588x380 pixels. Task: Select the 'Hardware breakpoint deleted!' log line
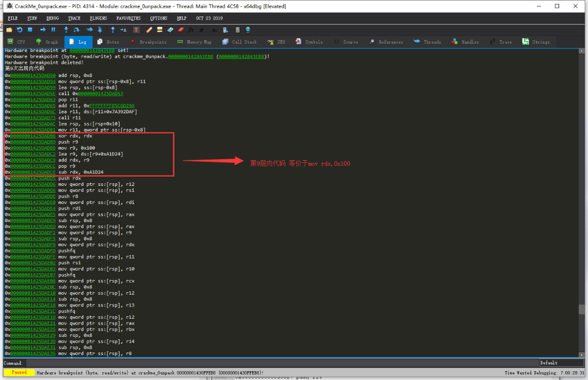pyautogui.click(x=44, y=63)
